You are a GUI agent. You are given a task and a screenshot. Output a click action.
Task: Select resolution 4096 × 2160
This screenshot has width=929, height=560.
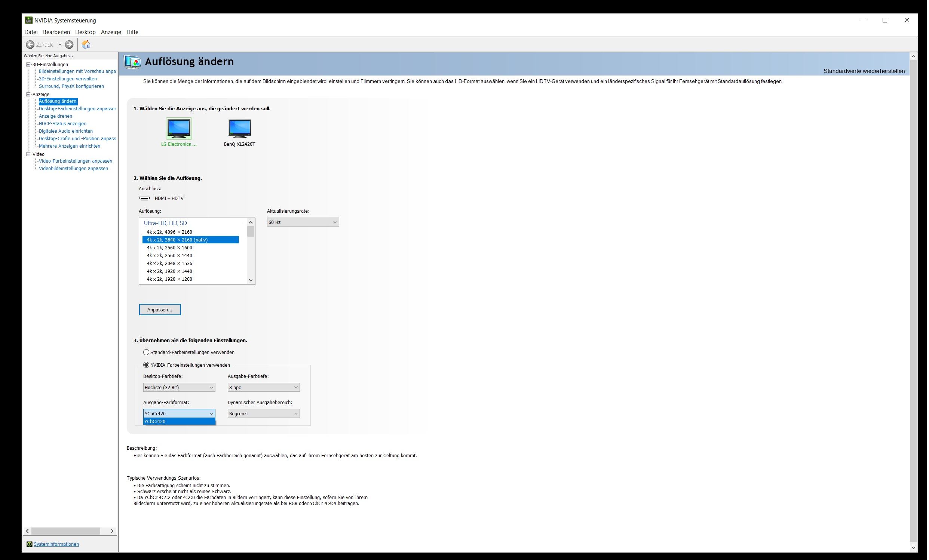click(191, 232)
